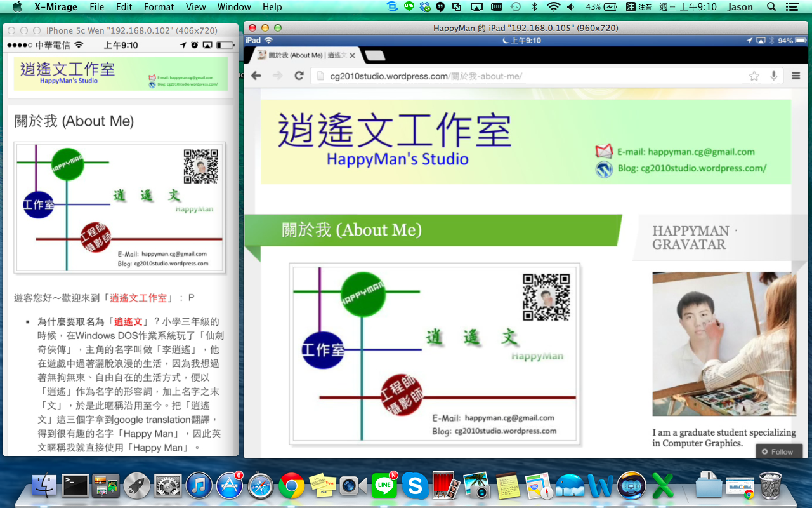The height and width of the screenshot is (508, 812).
Task: Bookmark the page with the star icon
Action: click(x=754, y=76)
